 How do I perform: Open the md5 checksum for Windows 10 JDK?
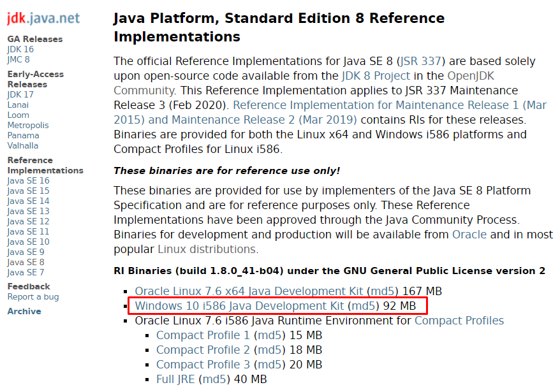point(364,307)
